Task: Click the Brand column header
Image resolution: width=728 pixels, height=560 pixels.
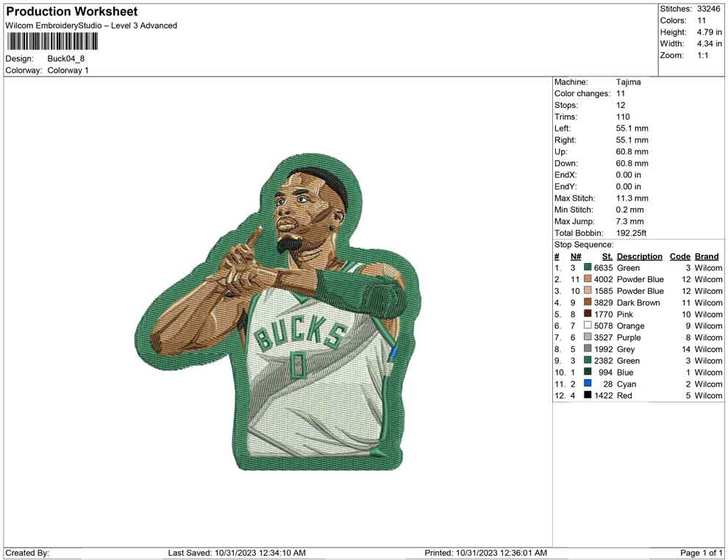Action: pos(707,256)
